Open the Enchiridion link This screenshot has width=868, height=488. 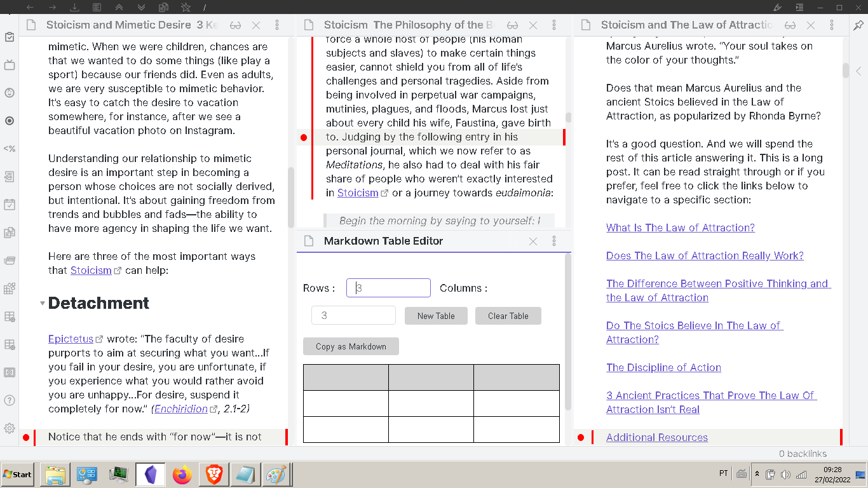(181, 409)
